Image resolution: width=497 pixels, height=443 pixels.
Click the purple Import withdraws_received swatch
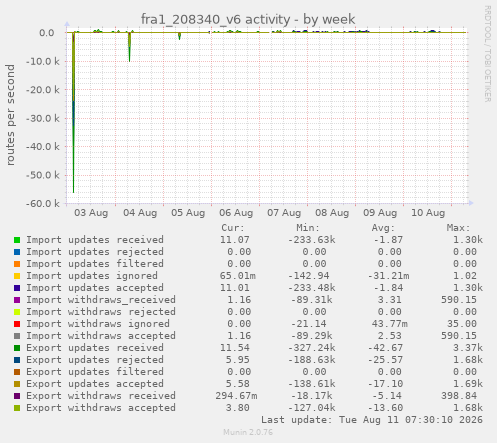click(x=17, y=300)
